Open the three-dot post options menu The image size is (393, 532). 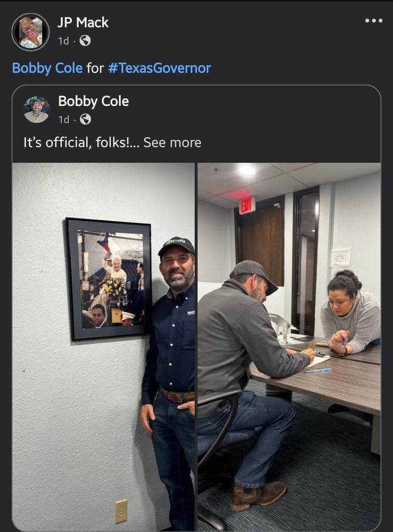(x=373, y=21)
